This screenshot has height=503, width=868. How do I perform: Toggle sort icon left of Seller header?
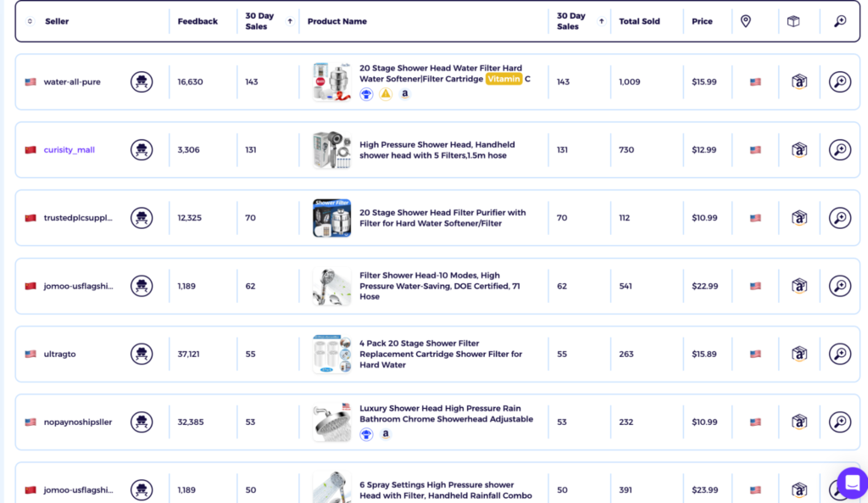[x=30, y=21]
